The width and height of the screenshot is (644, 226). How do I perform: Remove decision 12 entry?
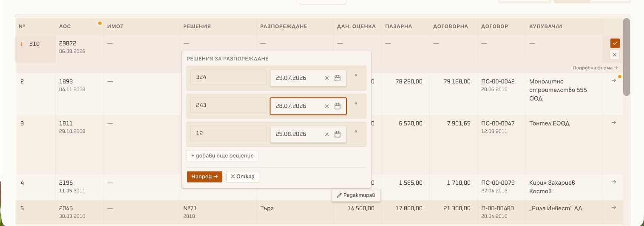(x=356, y=132)
